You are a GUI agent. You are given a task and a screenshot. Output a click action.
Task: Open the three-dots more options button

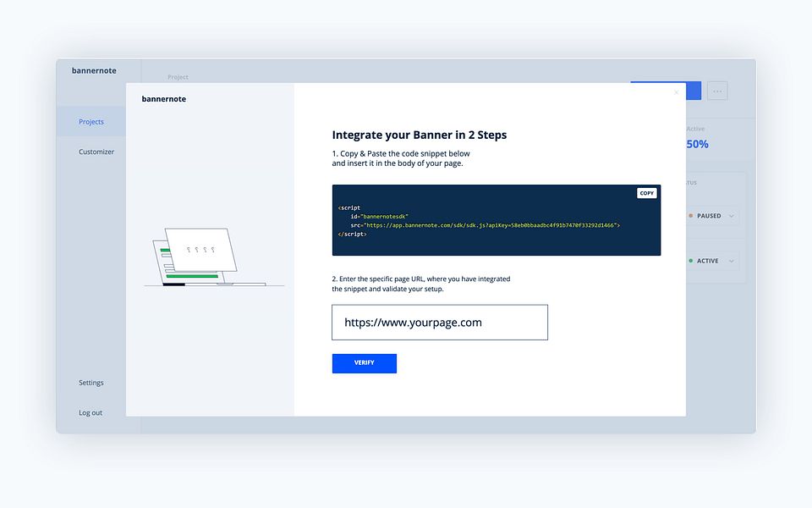pos(717,91)
